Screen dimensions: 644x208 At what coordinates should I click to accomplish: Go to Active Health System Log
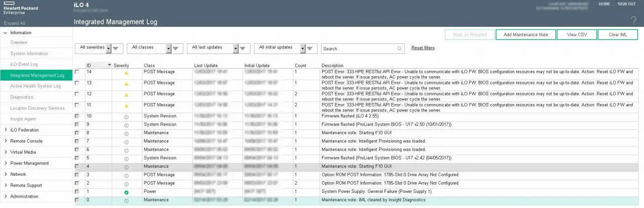click(36, 86)
